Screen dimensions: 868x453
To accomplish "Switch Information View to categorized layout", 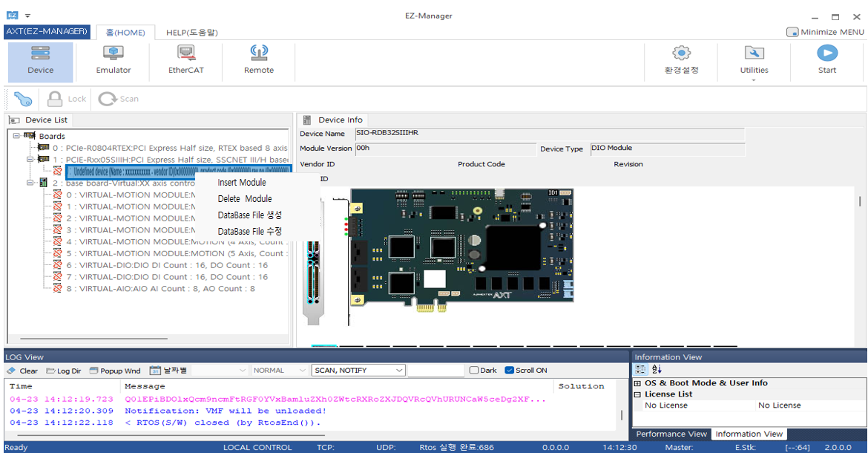I will pos(640,369).
